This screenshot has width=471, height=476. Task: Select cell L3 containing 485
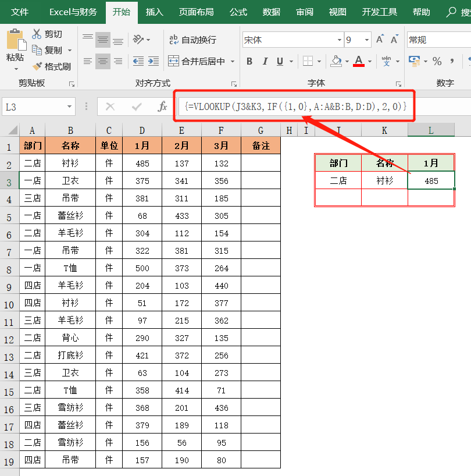431,180
